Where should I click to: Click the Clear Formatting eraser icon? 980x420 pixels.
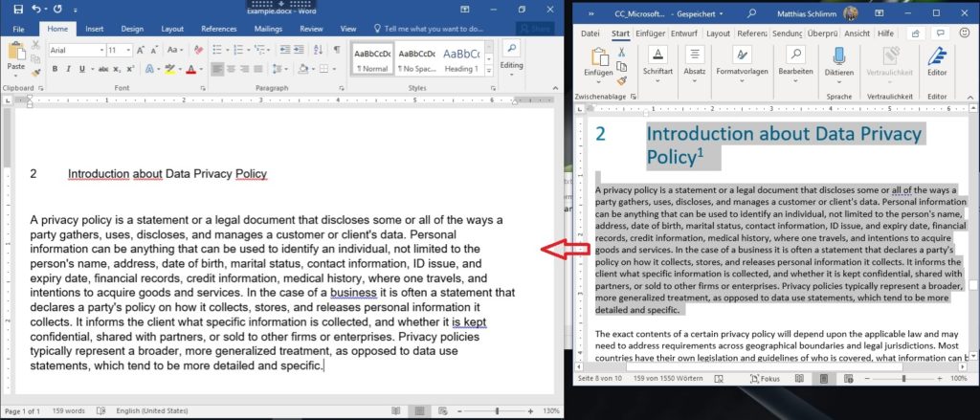[x=198, y=50]
